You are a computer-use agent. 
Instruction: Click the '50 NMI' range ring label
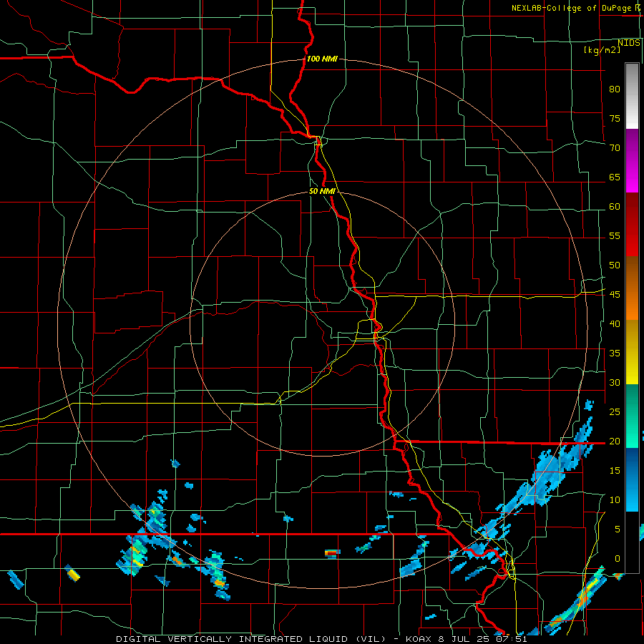[x=323, y=191]
